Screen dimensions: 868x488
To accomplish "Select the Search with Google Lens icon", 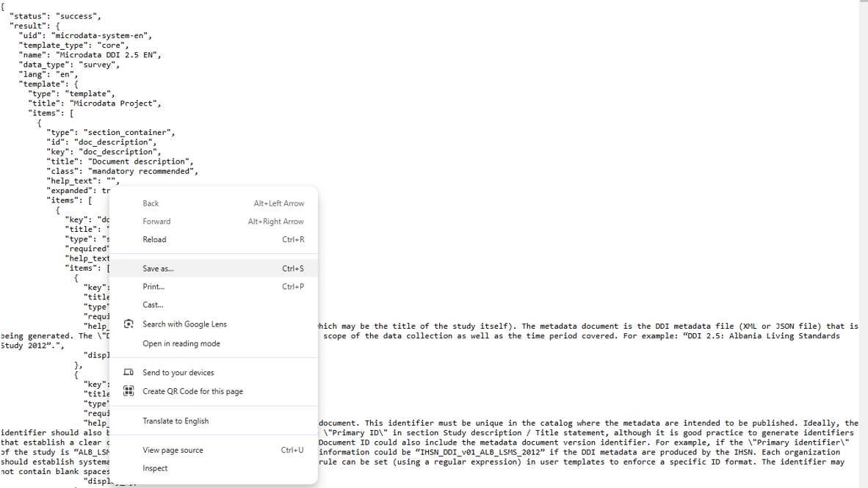I will 129,323.
